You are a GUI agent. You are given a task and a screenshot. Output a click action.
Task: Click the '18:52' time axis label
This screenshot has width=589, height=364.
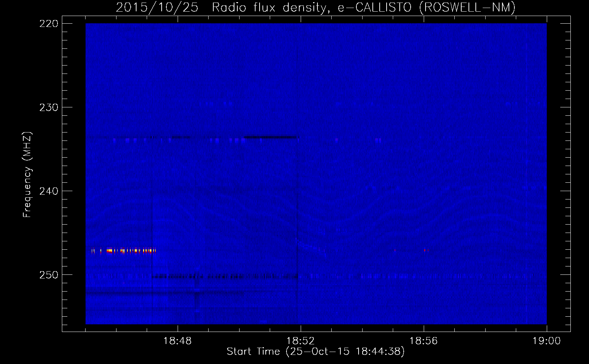[300, 341]
